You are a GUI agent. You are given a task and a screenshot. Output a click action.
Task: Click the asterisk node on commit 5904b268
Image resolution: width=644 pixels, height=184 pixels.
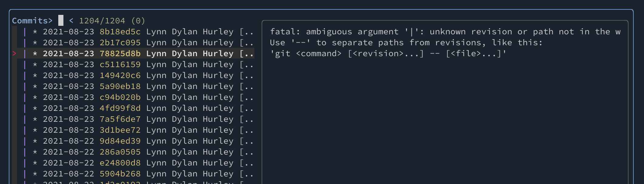pyautogui.click(x=34, y=174)
